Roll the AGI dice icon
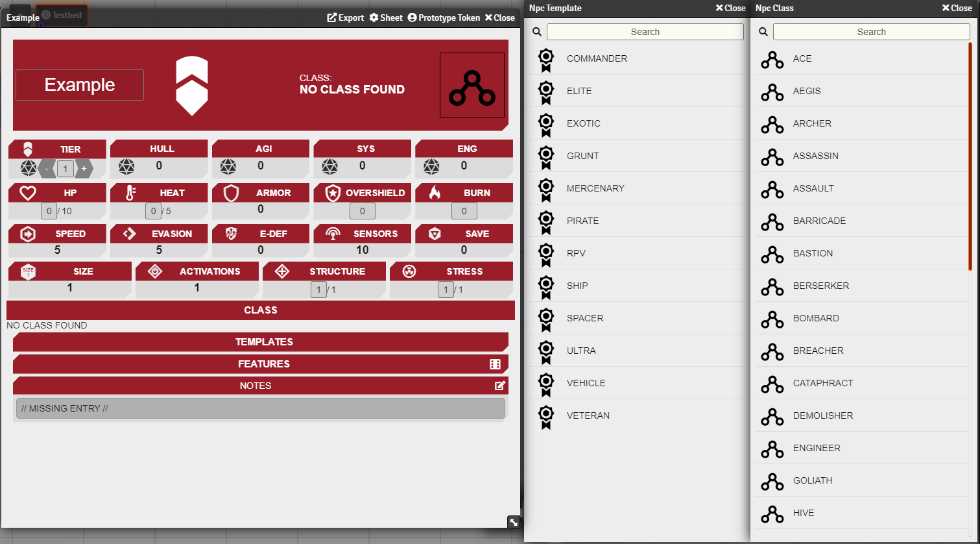Image resolution: width=980 pixels, height=544 pixels. pyautogui.click(x=228, y=167)
